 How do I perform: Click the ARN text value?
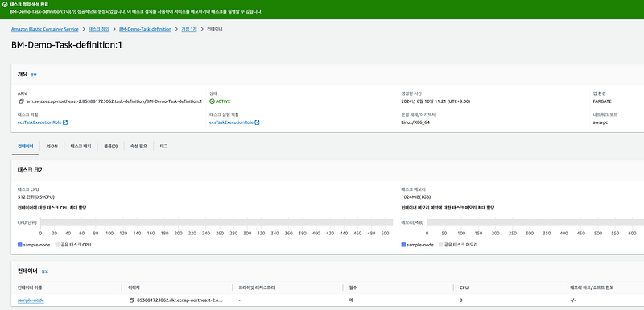[x=114, y=101]
